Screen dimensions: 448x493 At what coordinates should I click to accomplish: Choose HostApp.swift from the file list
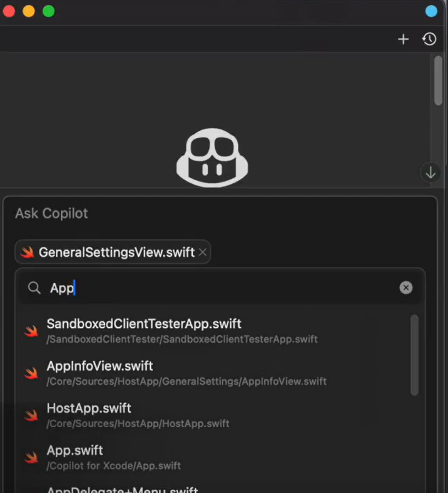tap(89, 408)
